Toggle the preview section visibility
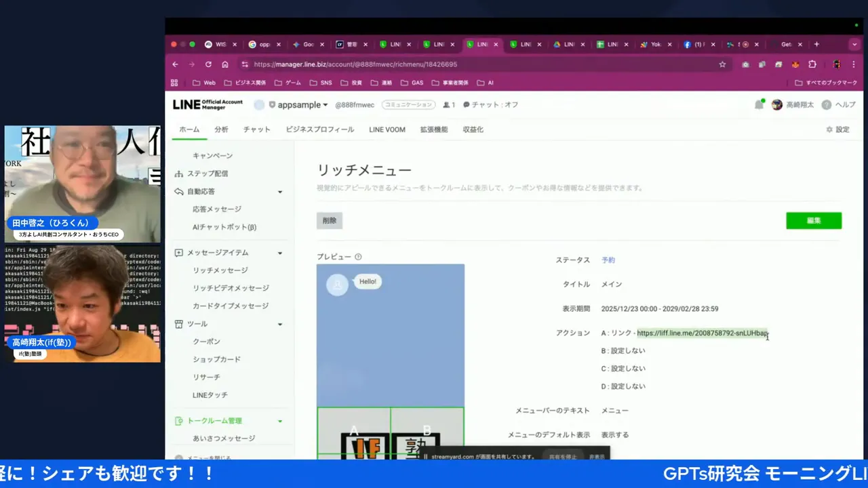Screen dimensions: 868x488 point(334,257)
